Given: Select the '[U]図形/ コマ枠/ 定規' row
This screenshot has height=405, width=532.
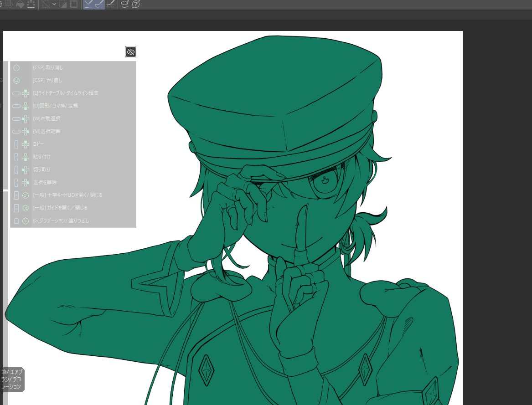Looking at the screenshot, I should [73, 106].
